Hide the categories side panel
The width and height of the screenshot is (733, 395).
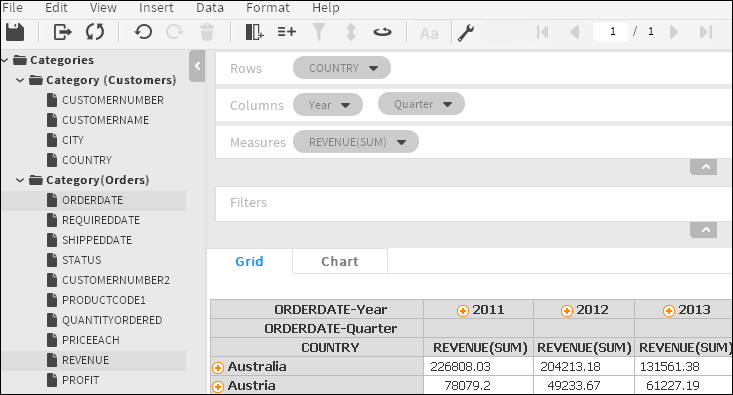pos(197,66)
